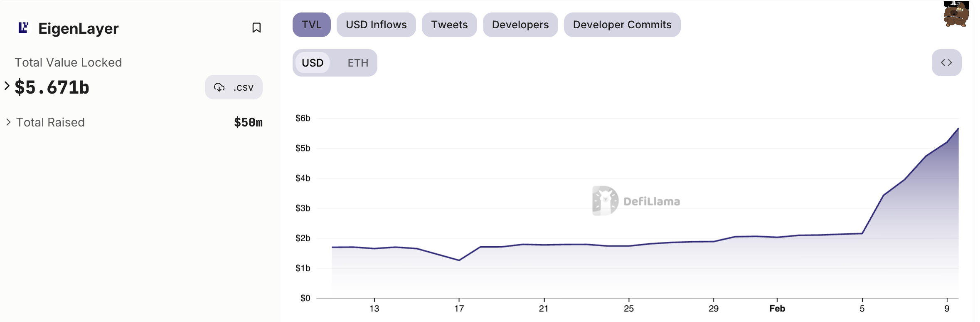Show the Tweets chart metric
980x322 pixels.
pyautogui.click(x=449, y=25)
